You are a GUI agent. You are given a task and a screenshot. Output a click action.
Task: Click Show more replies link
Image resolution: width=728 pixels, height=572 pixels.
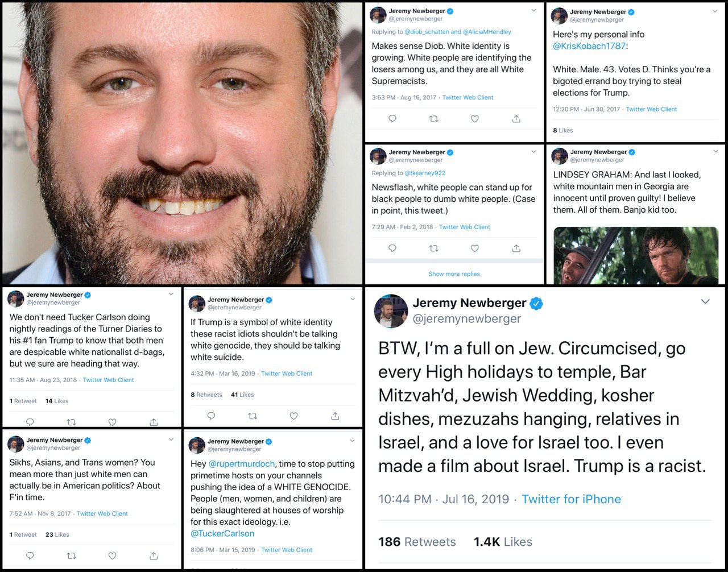click(x=454, y=273)
